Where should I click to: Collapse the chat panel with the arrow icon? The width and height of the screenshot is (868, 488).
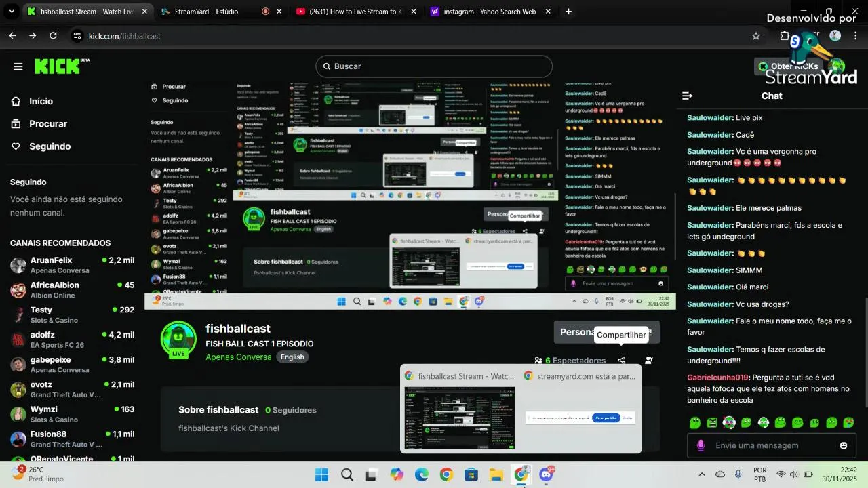point(687,96)
